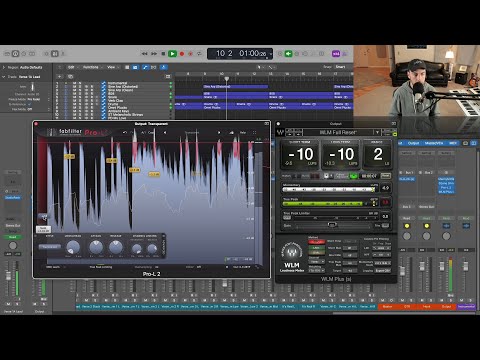Screen dimensions: 480x360
Task: Select the red Method button in WLM Plus
Action: point(316,242)
